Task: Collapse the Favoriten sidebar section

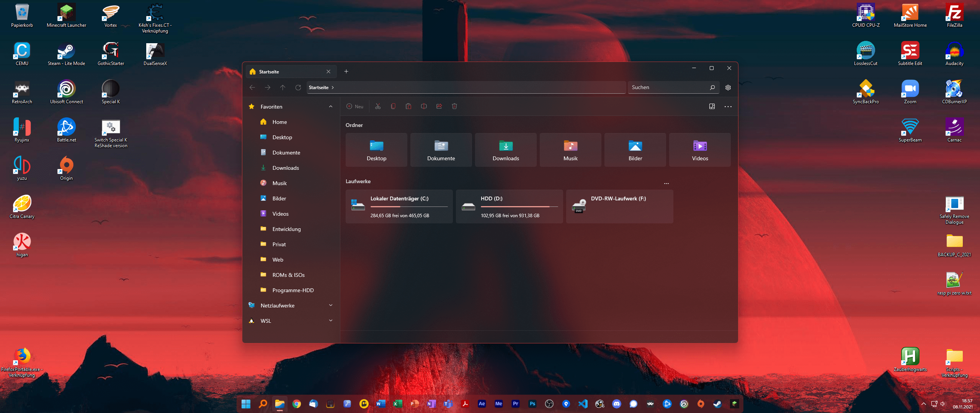Action: click(331, 107)
